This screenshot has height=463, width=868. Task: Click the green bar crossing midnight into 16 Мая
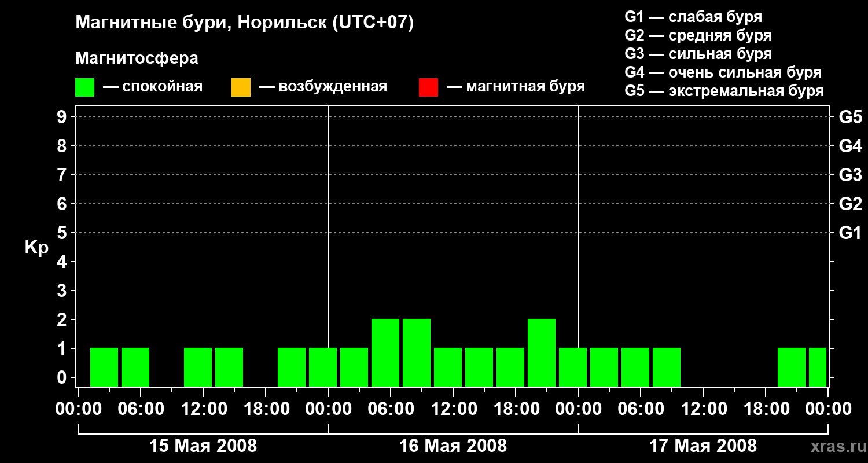pos(323,367)
